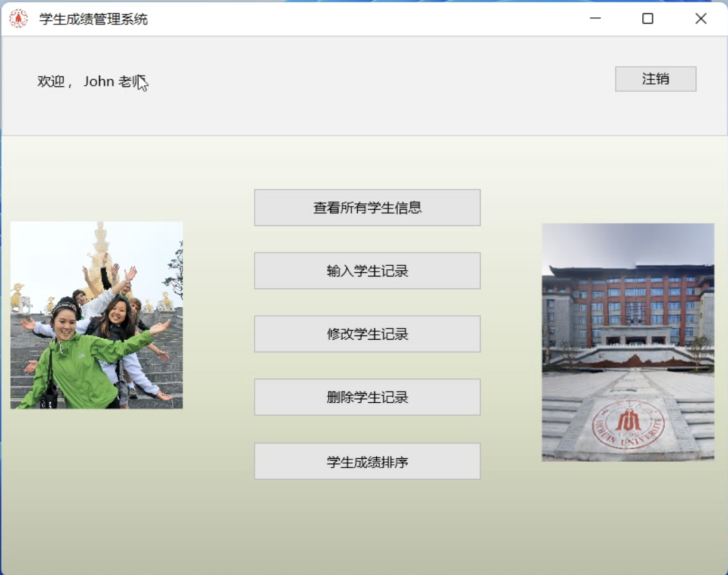
Task: Click the red university logo in title bar
Action: [x=18, y=18]
